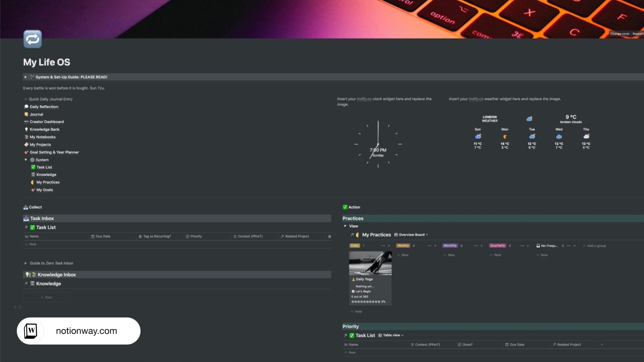The width and height of the screenshot is (644, 362).
Task: Open the Creator Dashboard page
Action: 47,122
